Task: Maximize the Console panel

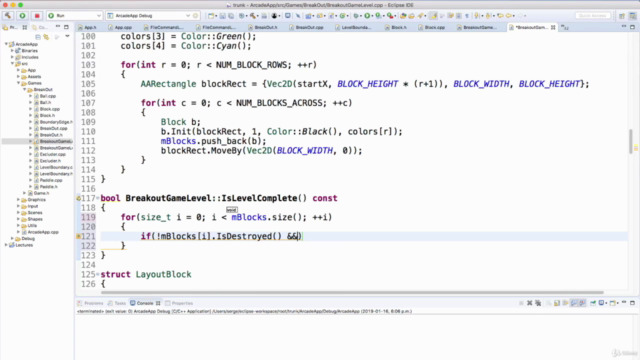Action: click(632, 302)
